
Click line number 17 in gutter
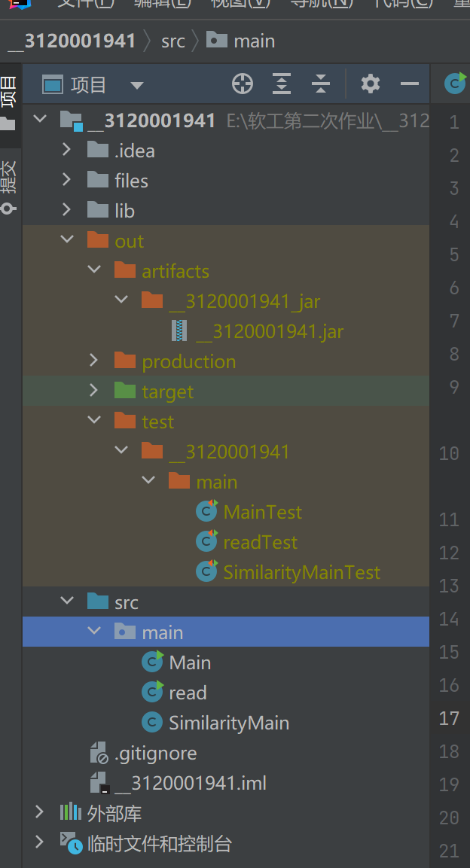coord(449,718)
